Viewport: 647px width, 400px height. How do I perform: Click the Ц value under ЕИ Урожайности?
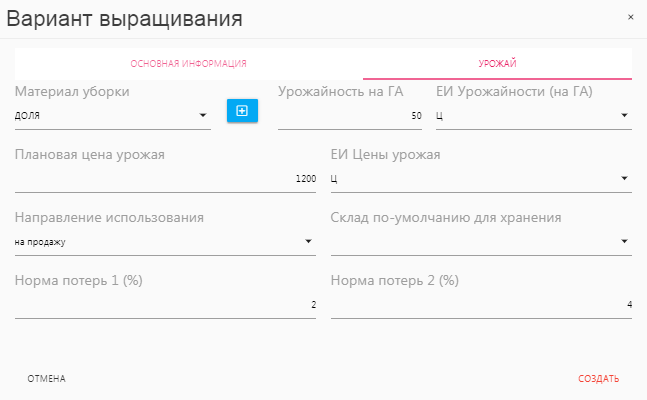[x=441, y=116]
